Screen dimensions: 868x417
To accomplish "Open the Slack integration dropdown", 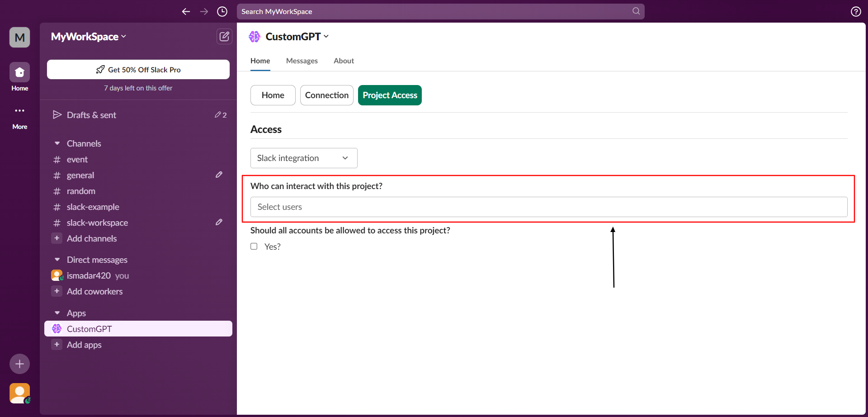I will (304, 158).
